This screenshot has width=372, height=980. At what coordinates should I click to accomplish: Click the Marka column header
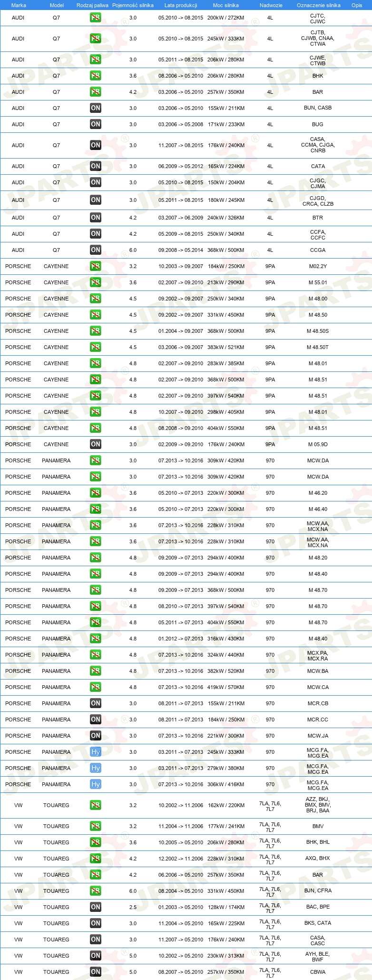click(19, 5)
